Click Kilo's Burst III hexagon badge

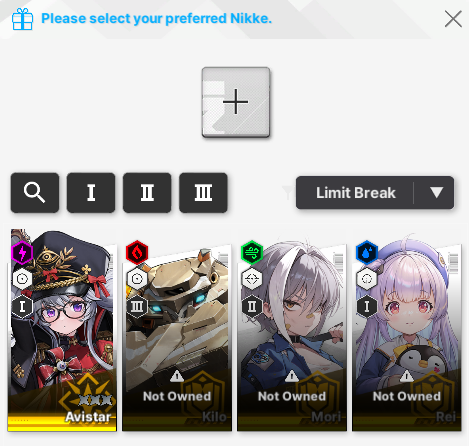(x=137, y=306)
